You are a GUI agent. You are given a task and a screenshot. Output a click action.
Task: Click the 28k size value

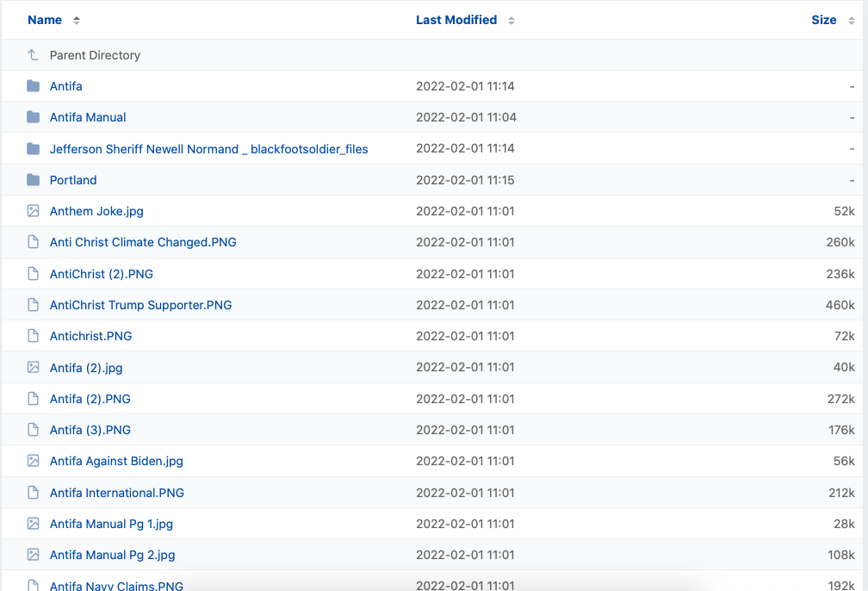[844, 524]
